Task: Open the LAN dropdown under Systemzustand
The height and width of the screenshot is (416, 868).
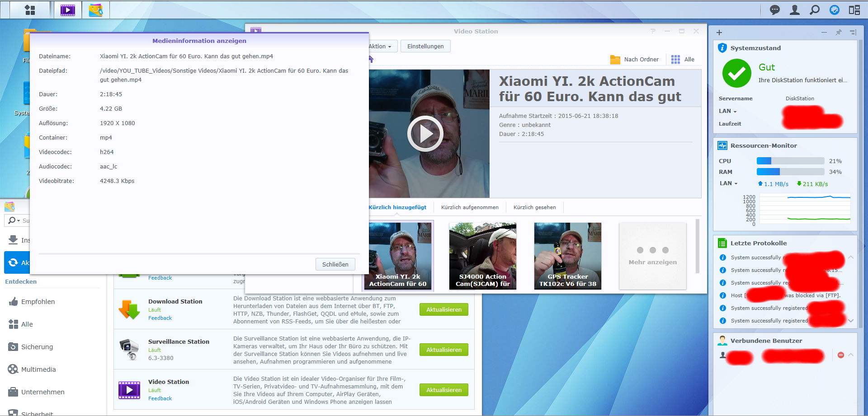Action: (727, 111)
